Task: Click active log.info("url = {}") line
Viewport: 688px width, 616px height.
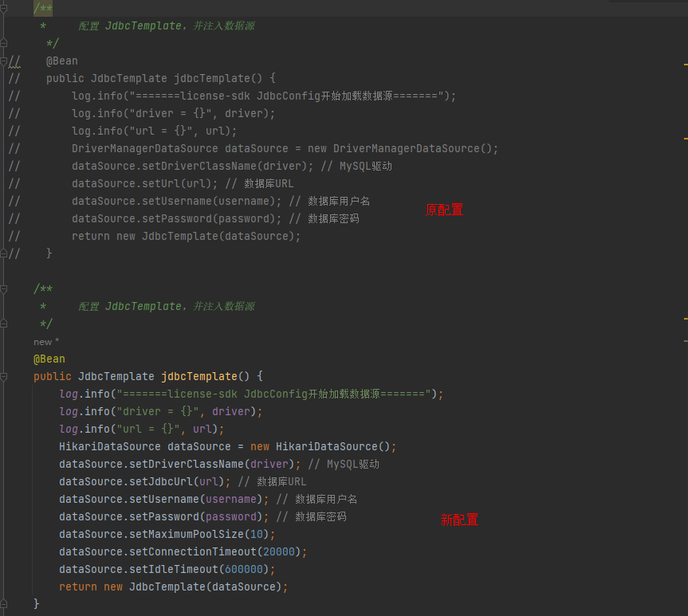Action: pos(141,429)
